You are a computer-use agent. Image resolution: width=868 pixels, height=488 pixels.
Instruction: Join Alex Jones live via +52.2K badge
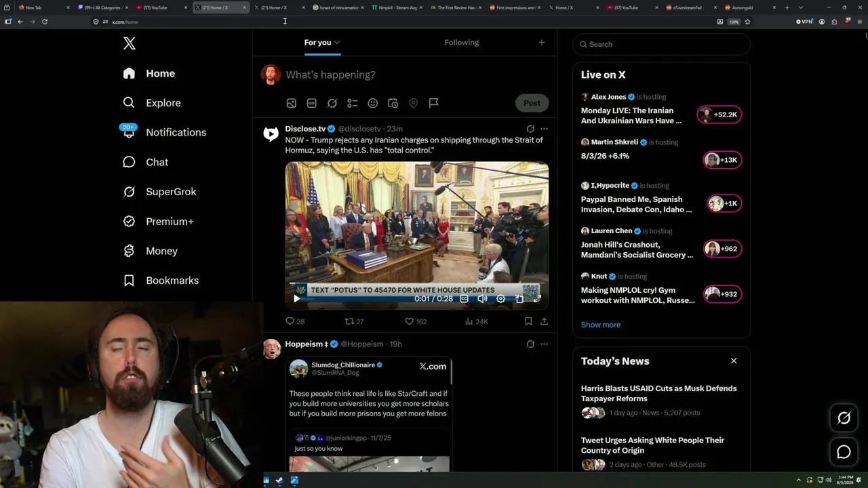point(719,115)
